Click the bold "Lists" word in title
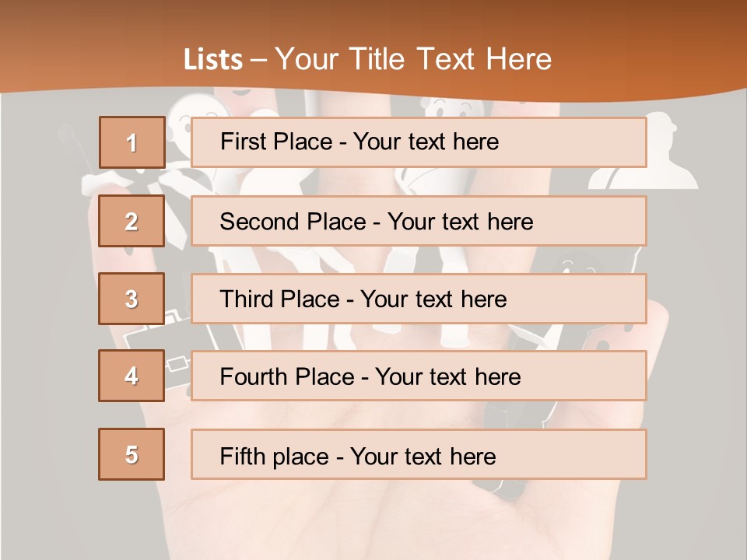This screenshot has height=560, width=747. (x=213, y=59)
